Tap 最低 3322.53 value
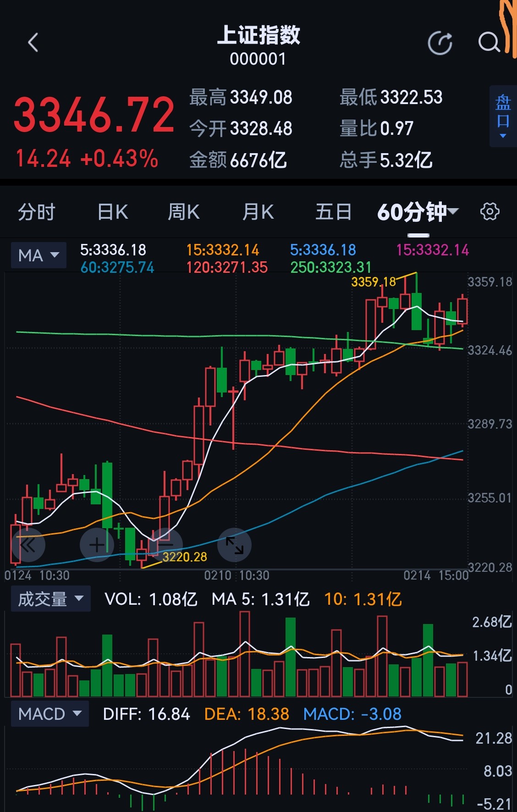This screenshot has width=517, height=812. coord(391,98)
